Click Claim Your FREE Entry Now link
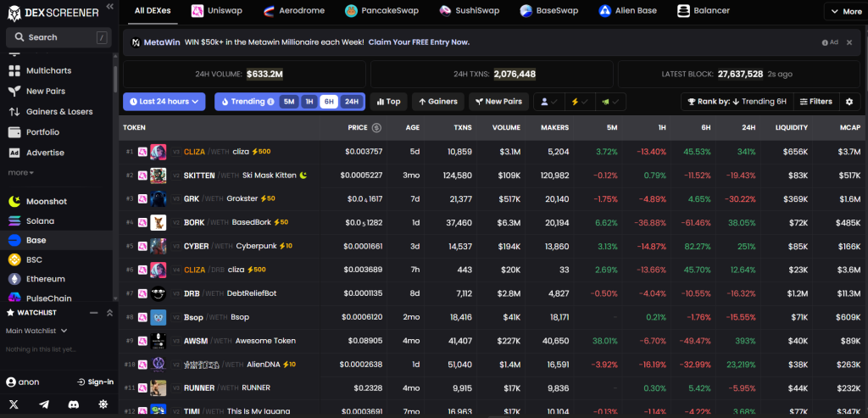 pos(419,42)
